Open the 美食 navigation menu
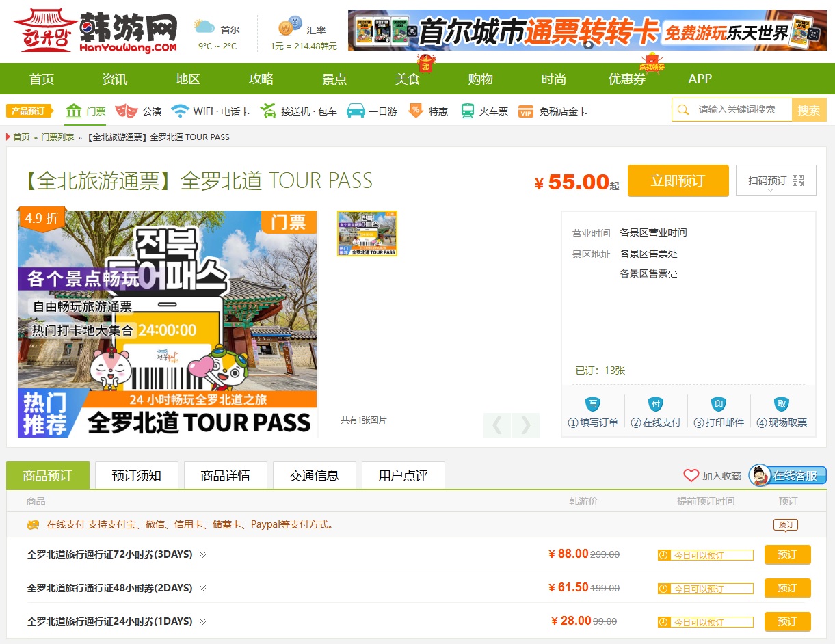Screen dimensions: 835x644 407,79
